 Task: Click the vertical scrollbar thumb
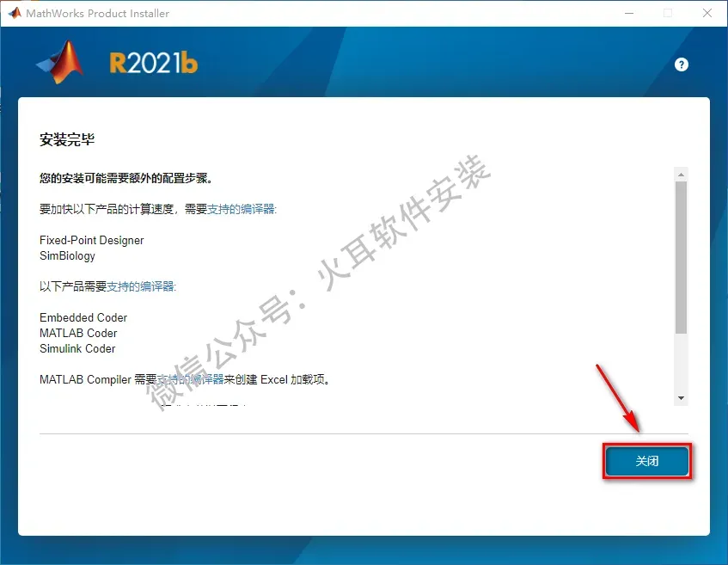tap(681, 257)
